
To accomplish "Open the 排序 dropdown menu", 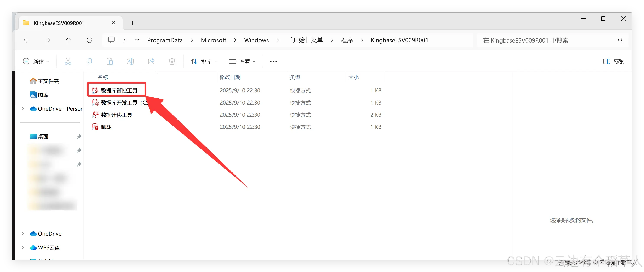I will (203, 62).
